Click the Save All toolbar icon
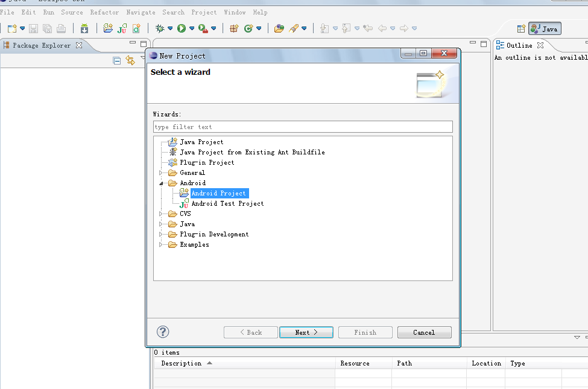Image resolution: width=588 pixels, height=389 pixels. point(47,28)
